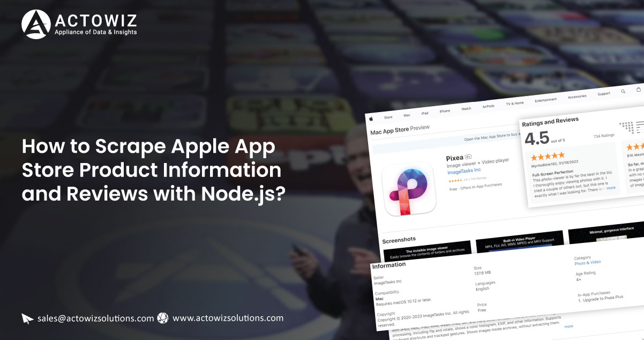Click the 'Image viewer + Video player' subtitle
644x340 pixels.
(x=478, y=163)
